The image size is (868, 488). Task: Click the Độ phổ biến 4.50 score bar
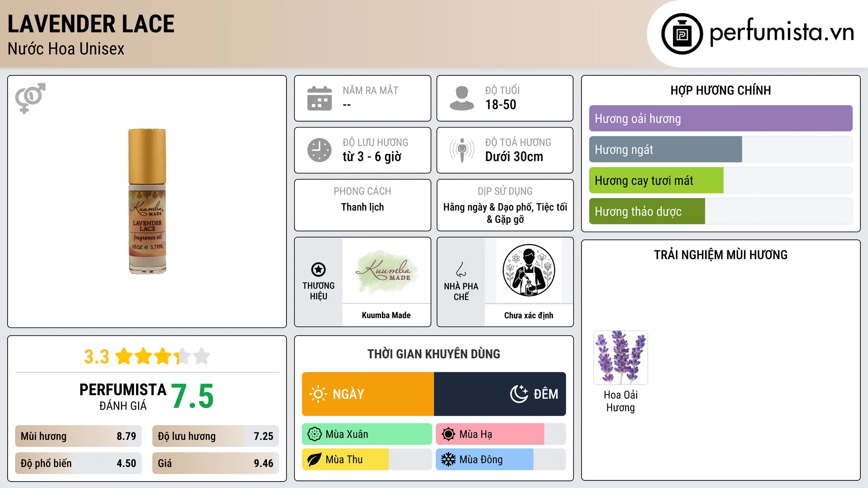coord(78,463)
